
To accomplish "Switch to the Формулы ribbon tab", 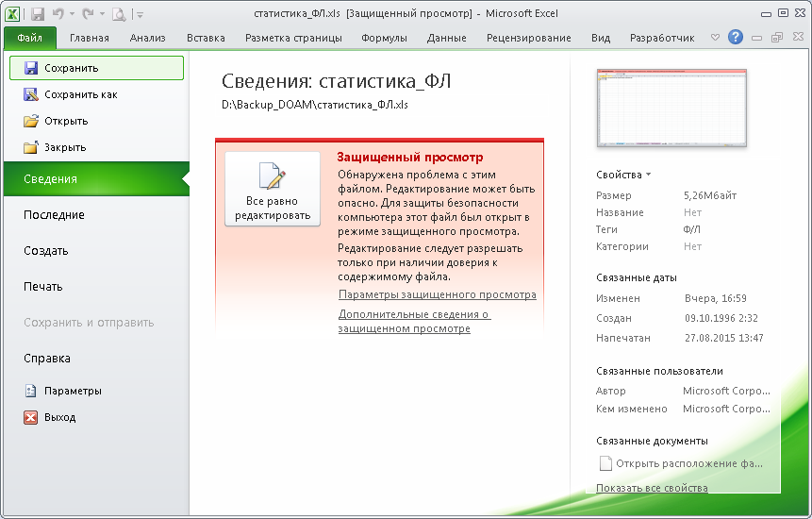I will point(384,38).
